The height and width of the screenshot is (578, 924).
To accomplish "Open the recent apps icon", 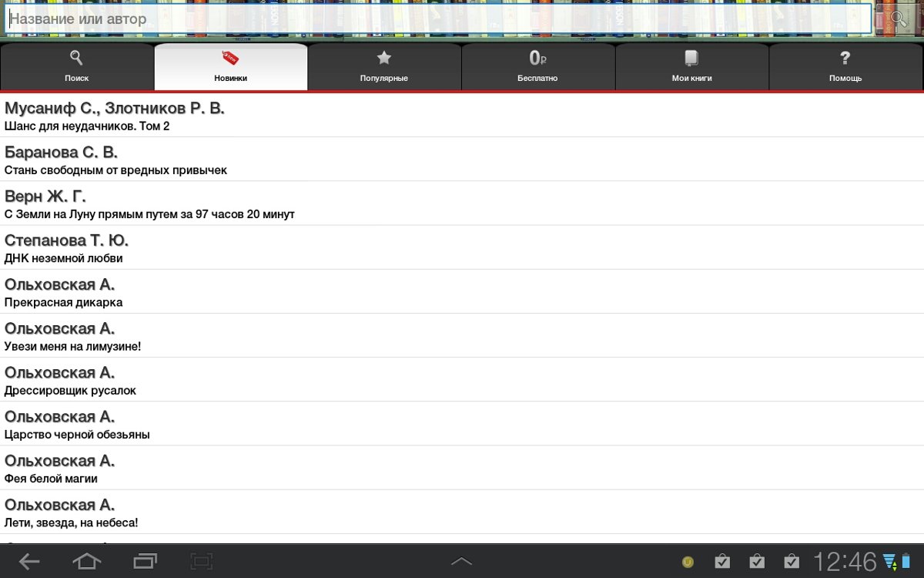I will (x=145, y=561).
